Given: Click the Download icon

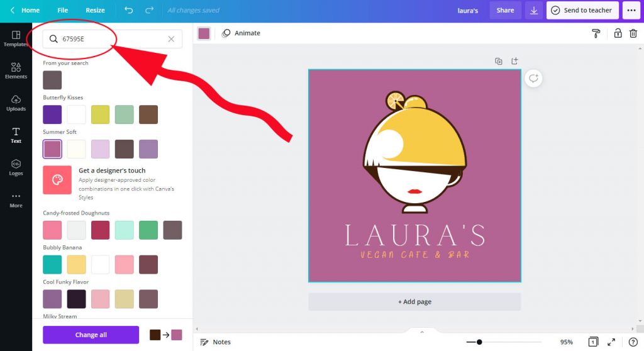Looking at the screenshot, I should (x=533, y=10).
